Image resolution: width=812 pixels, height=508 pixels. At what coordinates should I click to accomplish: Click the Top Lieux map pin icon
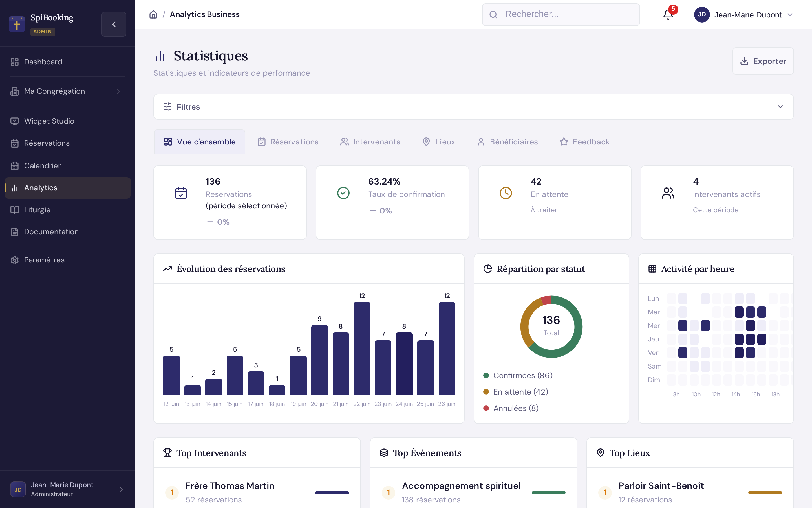point(601,453)
